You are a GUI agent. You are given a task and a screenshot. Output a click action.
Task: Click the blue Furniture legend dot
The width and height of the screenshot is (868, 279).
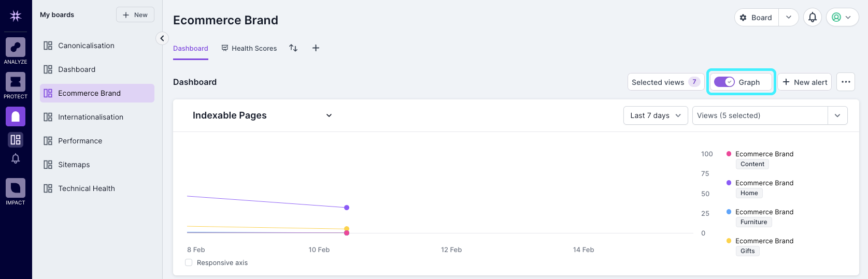(729, 212)
